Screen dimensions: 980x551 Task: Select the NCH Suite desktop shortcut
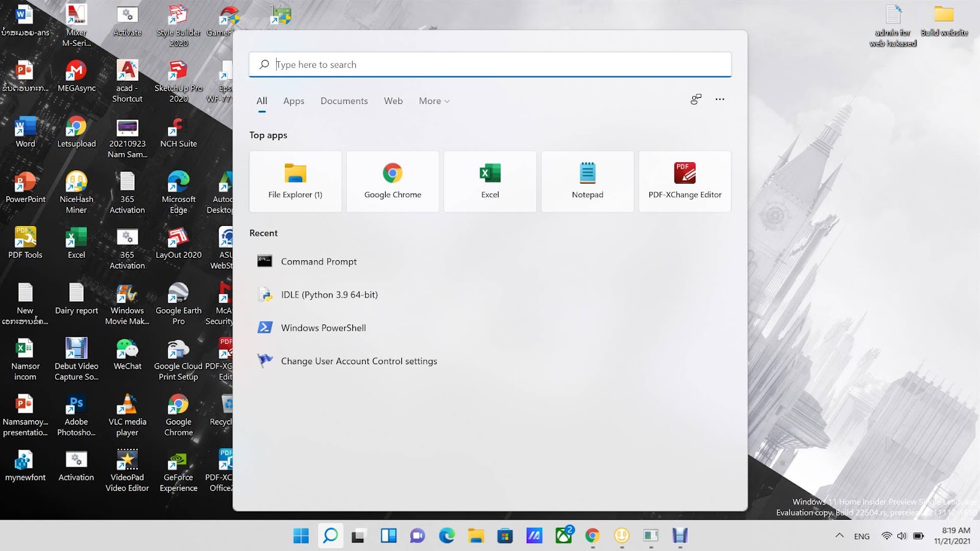(178, 133)
